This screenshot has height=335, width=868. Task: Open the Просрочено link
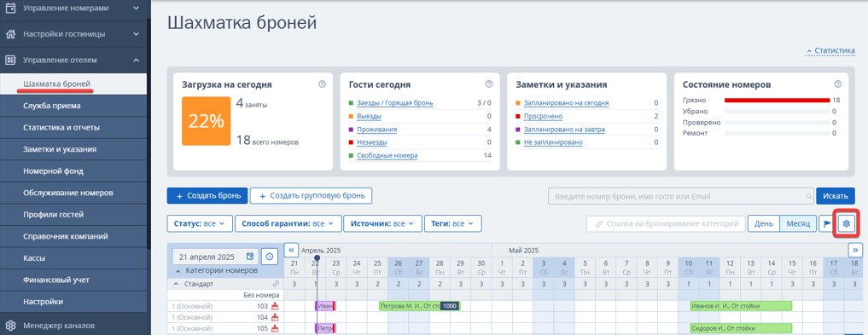click(543, 116)
